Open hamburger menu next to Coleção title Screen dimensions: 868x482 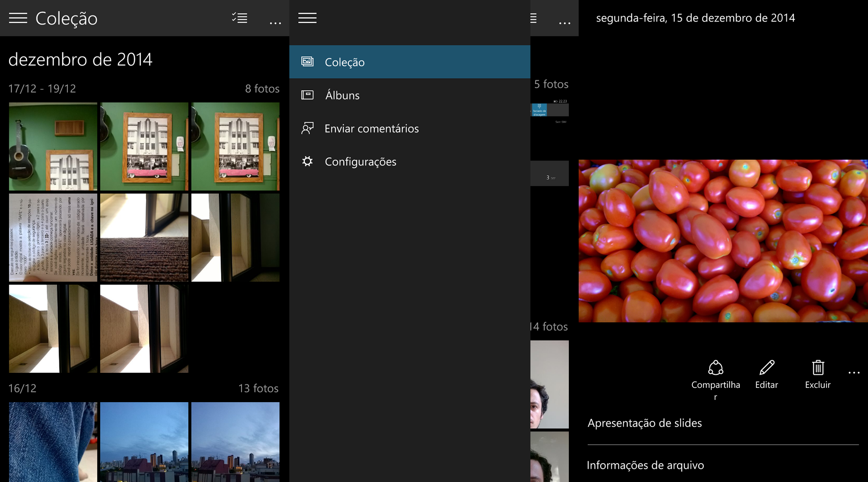pos(18,18)
